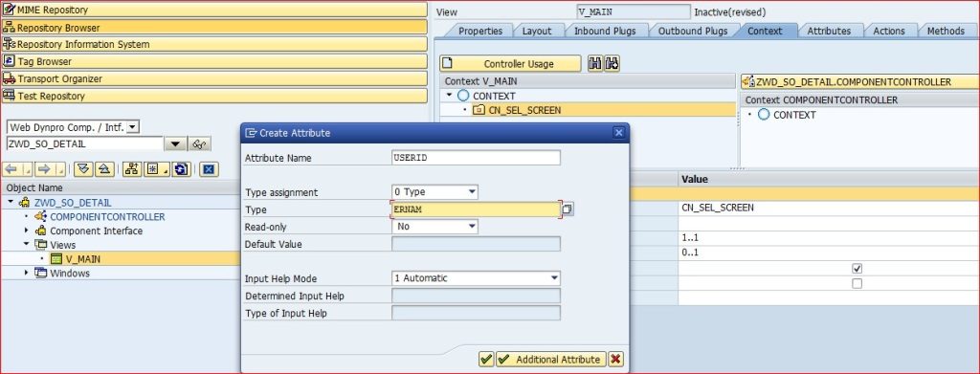Close the Create Attribute dialog
980x374 pixels.
tap(619, 132)
